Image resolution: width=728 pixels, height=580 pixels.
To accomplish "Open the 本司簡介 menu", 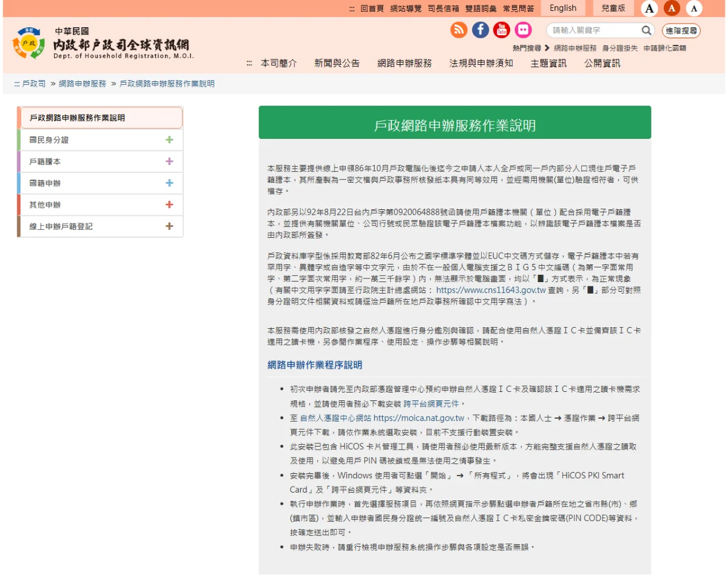I will coord(279,63).
